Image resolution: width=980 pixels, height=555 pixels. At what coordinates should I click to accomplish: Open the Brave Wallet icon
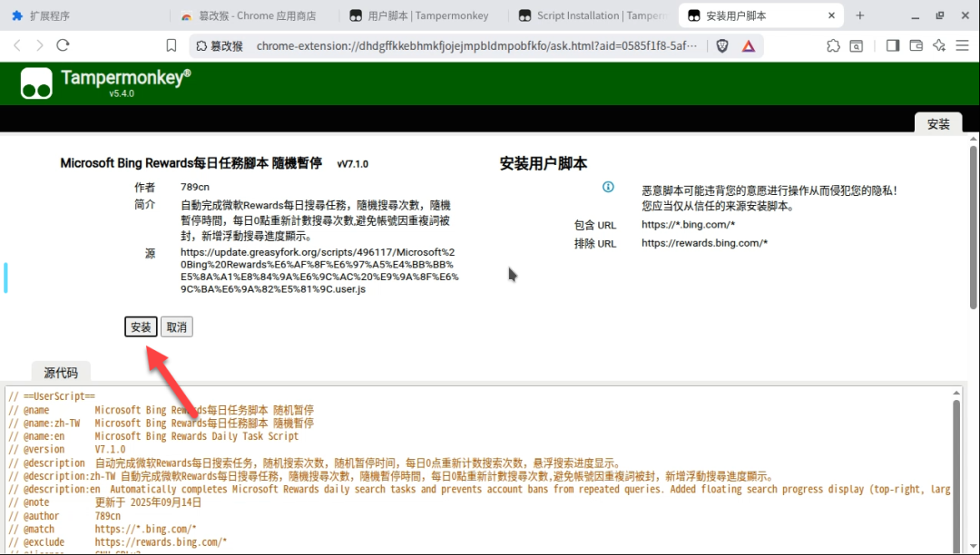coord(916,45)
